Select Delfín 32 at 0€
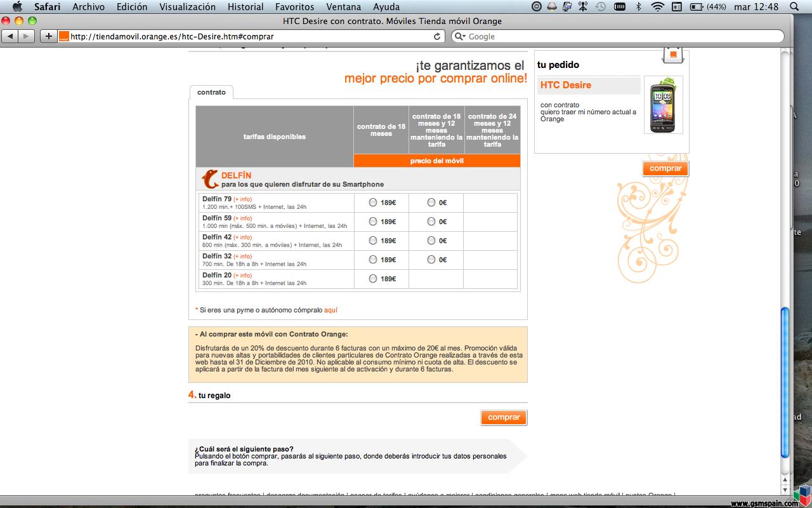The image size is (812, 508). [x=431, y=260]
